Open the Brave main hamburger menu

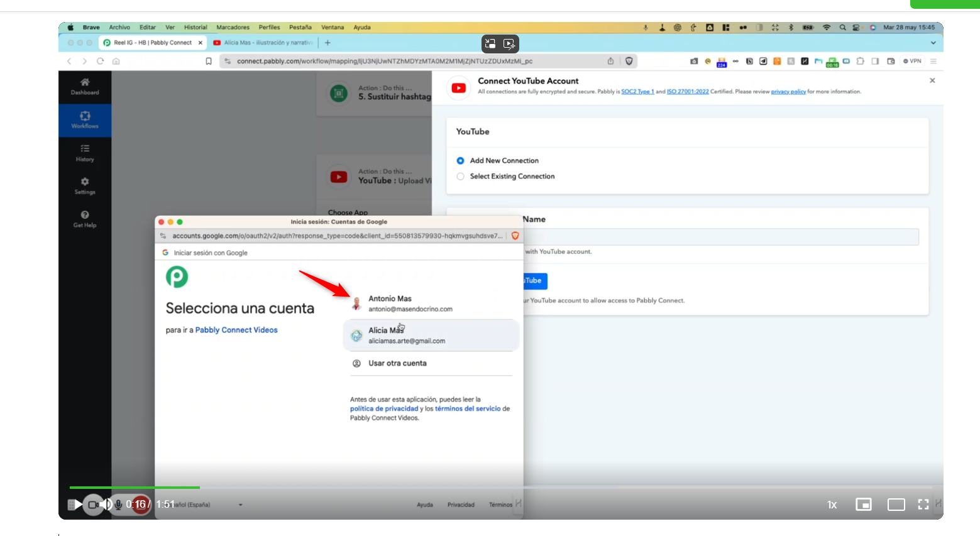click(933, 61)
